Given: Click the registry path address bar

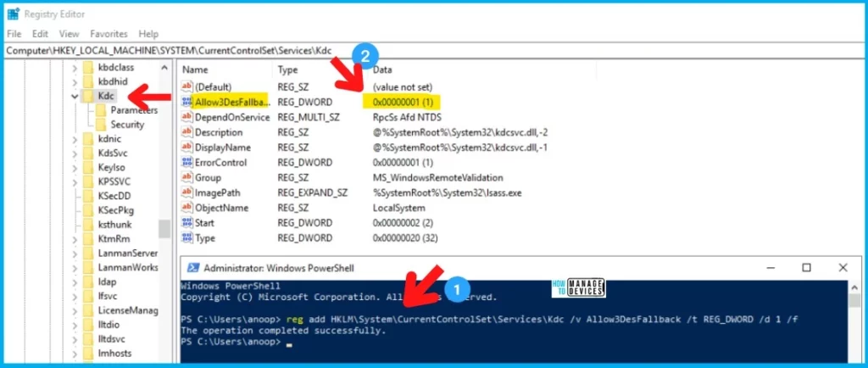Looking at the screenshot, I should tap(434, 50).
